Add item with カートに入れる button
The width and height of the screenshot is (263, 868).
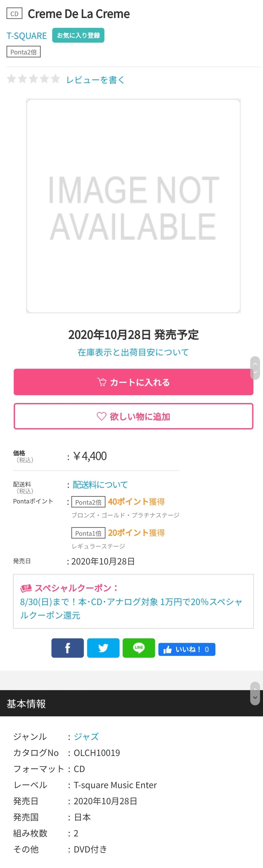point(133,382)
